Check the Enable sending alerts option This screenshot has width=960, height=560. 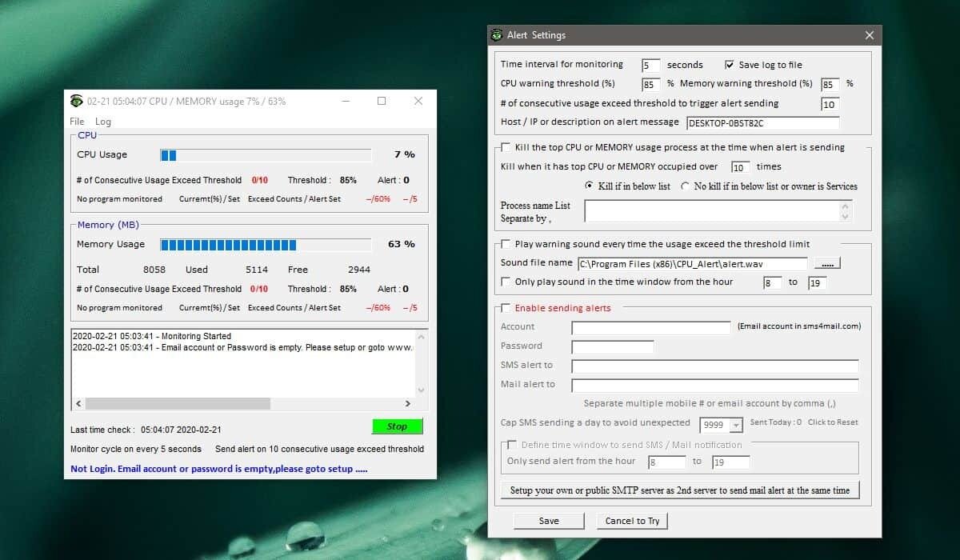tap(504, 308)
